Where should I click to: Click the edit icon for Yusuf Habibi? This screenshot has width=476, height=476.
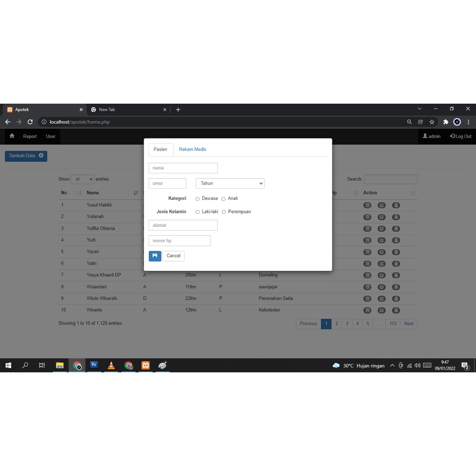382,205
